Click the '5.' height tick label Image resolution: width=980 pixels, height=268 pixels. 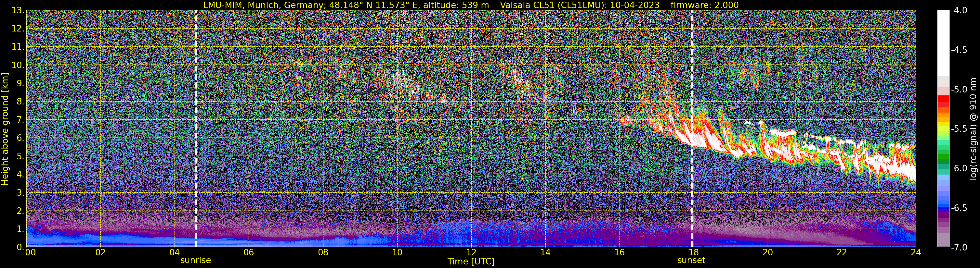[x=20, y=156]
